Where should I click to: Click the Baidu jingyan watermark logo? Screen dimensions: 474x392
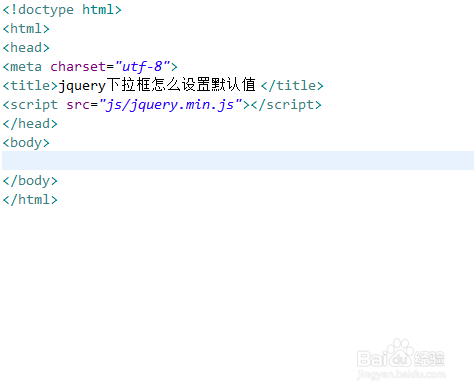pyautogui.click(x=401, y=360)
